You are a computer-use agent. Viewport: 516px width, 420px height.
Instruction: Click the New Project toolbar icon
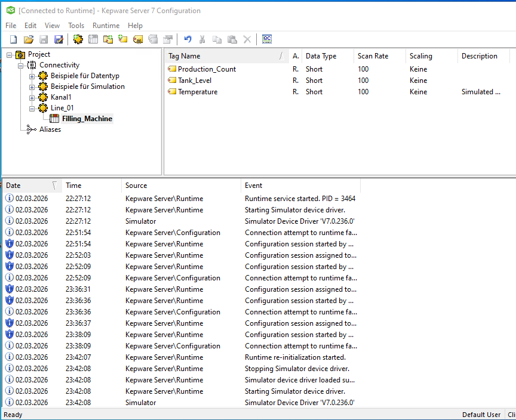tap(13, 39)
